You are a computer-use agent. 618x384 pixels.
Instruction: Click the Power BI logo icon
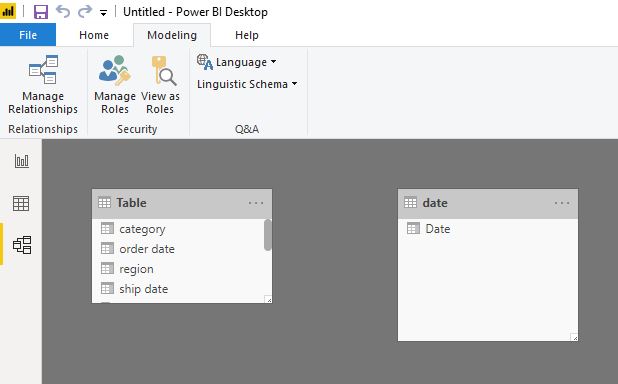(8, 11)
